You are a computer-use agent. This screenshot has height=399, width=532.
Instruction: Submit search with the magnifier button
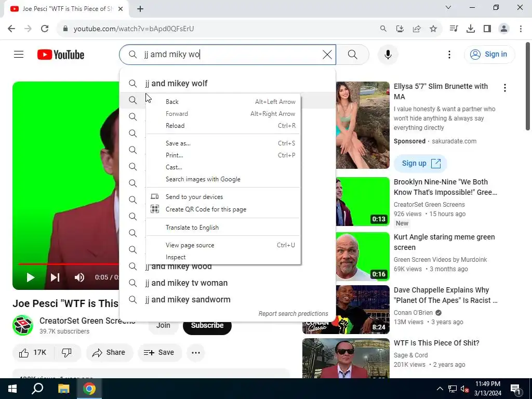point(353,54)
